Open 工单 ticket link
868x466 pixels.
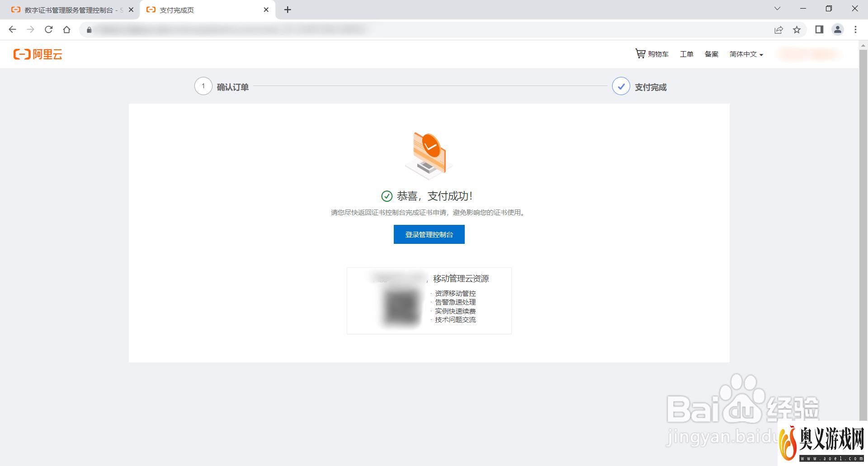(686, 54)
